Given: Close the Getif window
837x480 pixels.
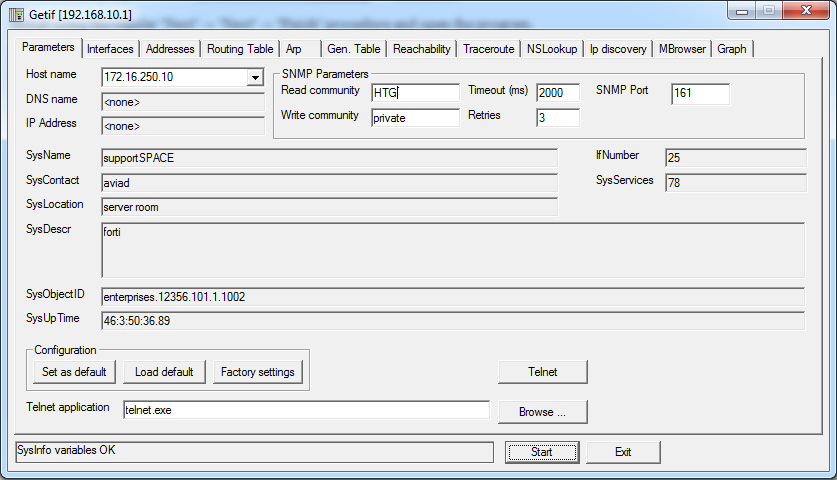Looking at the screenshot, I should click(x=806, y=11).
